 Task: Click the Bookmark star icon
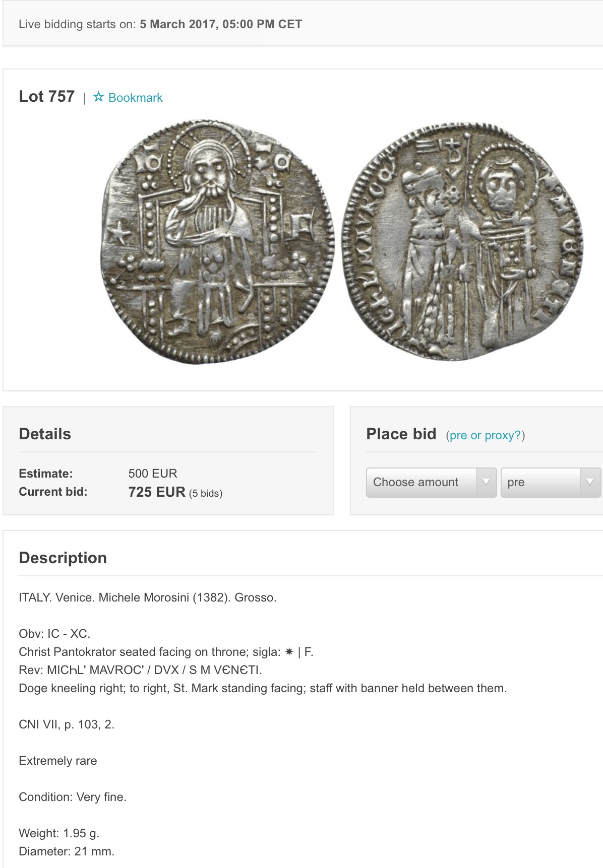point(98,97)
